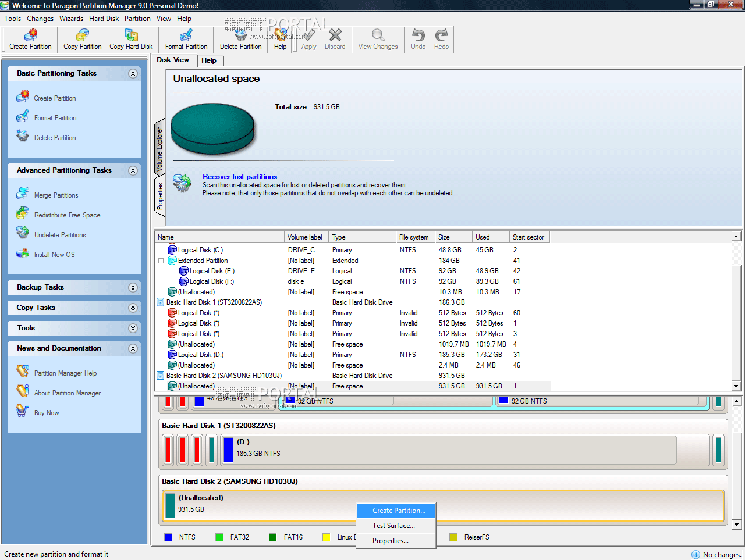The width and height of the screenshot is (745, 560).
Task: Collapse the Basic Partitioning Tasks panel
Action: click(x=133, y=73)
